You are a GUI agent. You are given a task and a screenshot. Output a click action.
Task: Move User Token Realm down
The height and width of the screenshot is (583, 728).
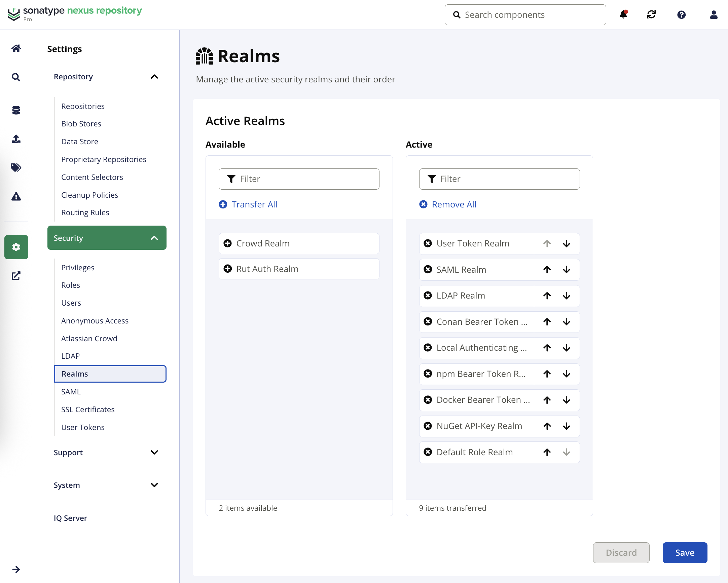pos(567,244)
